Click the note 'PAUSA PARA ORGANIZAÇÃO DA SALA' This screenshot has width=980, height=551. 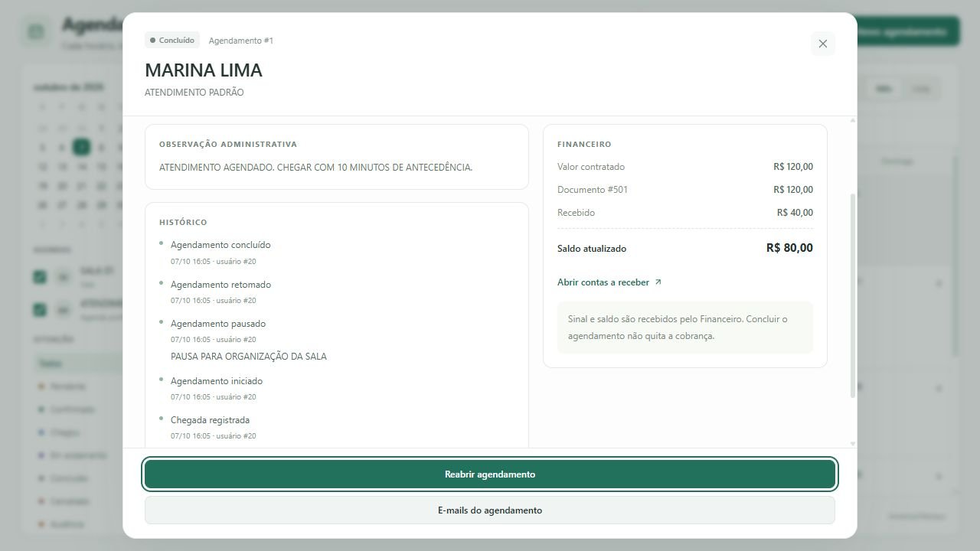tap(249, 357)
